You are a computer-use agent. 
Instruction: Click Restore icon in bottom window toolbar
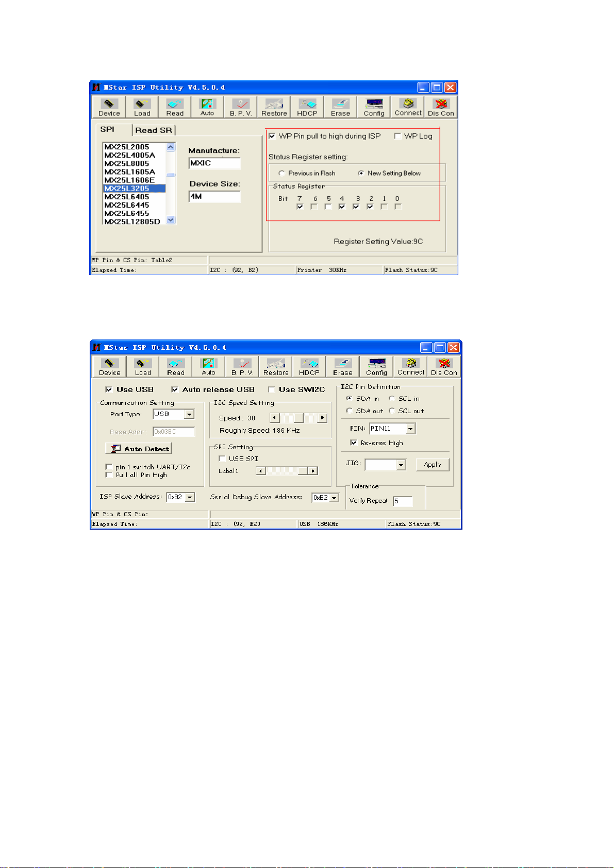276,367
